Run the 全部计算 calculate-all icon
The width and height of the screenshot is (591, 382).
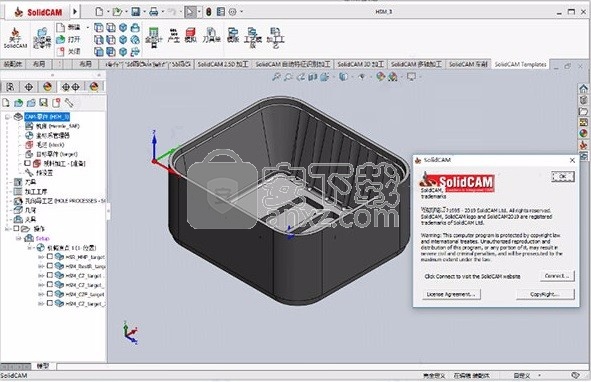coord(153,37)
